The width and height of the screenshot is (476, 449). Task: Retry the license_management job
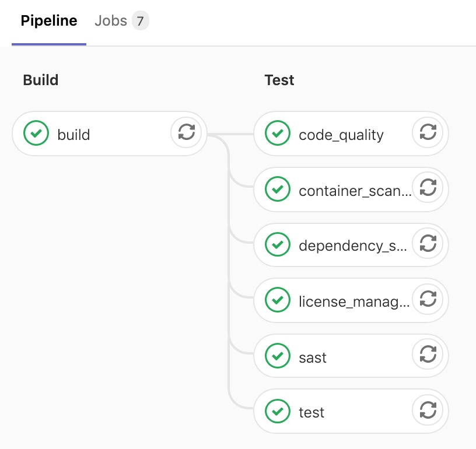click(x=428, y=299)
